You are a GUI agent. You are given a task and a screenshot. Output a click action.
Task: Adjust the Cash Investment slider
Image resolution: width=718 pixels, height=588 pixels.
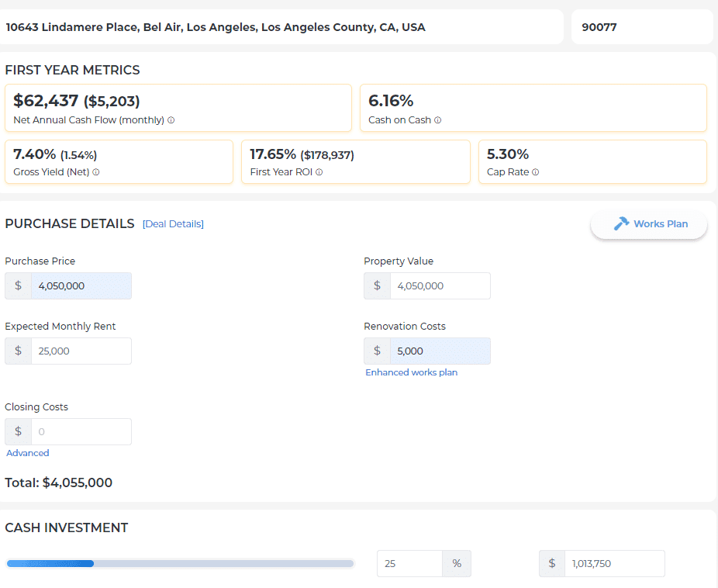click(x=180, y=564)
